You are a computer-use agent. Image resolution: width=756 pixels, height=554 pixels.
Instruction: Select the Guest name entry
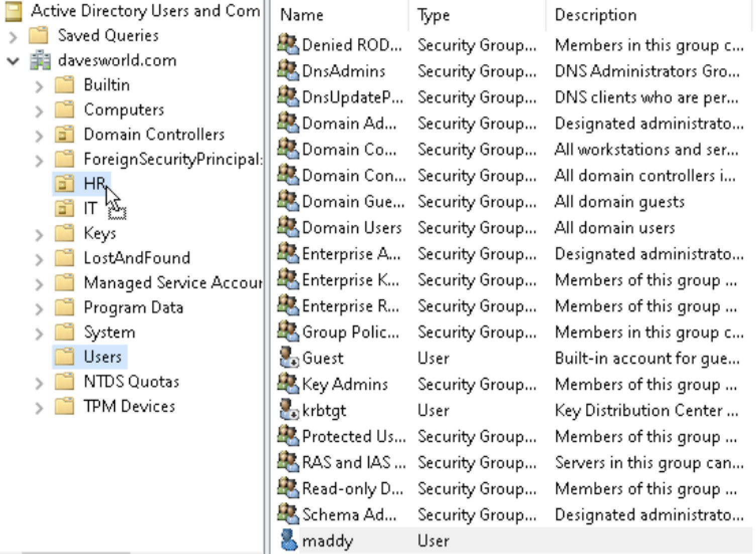click(x=322, y=359)
